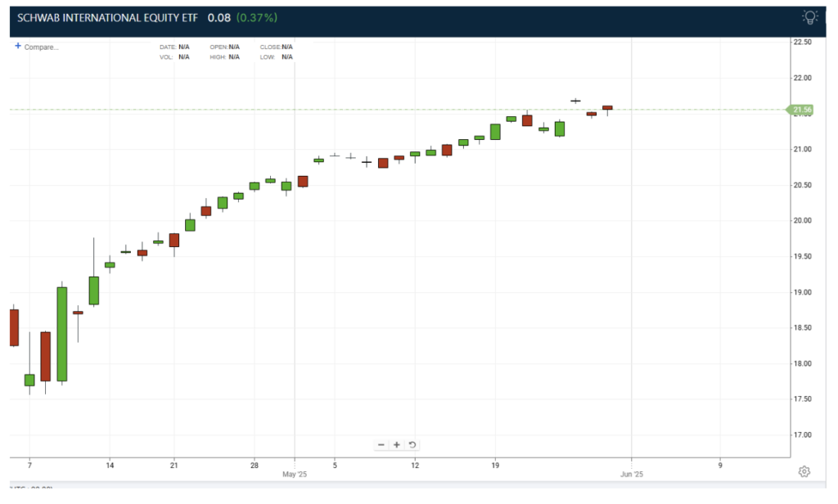838x504 pixels.
Task: Click date label 14 on time axis
Action: click(110, 465)
